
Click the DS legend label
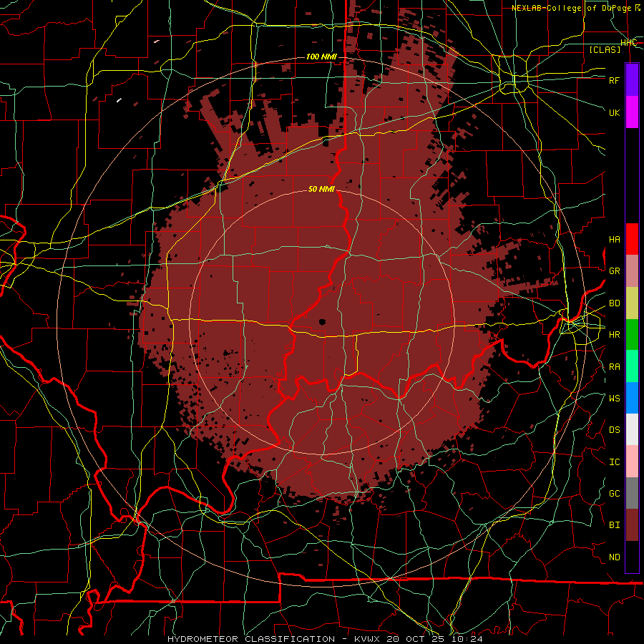pos(615,430)
